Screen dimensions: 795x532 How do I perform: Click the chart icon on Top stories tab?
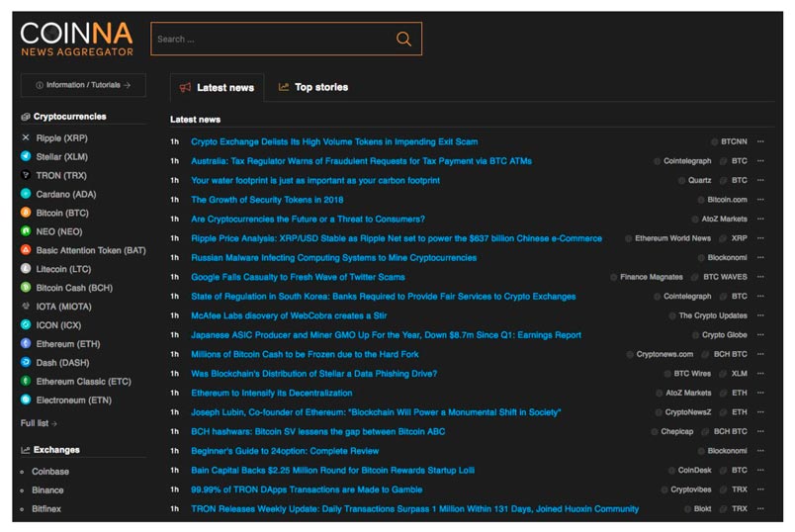pyautogui.click(x=284, y=87)
